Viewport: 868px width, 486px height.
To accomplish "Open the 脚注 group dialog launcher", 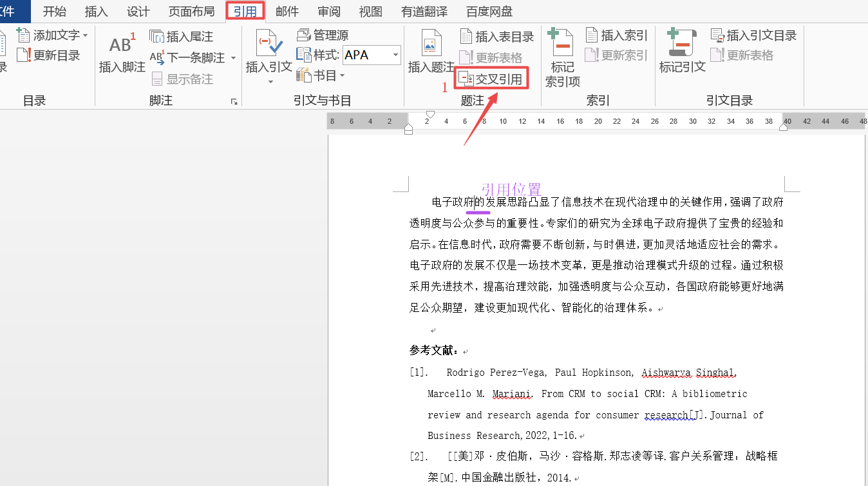I will pos(234,102).
